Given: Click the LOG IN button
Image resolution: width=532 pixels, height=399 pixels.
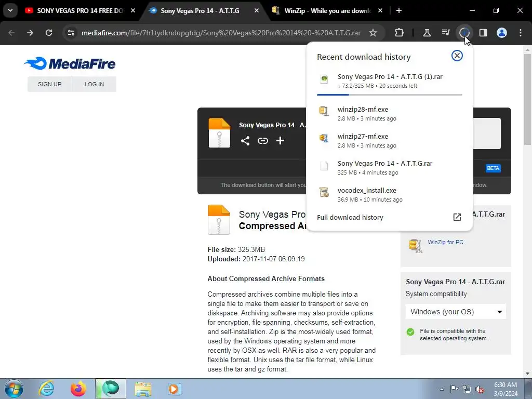Looking at the screenshot, I should (x=95, y=84).
